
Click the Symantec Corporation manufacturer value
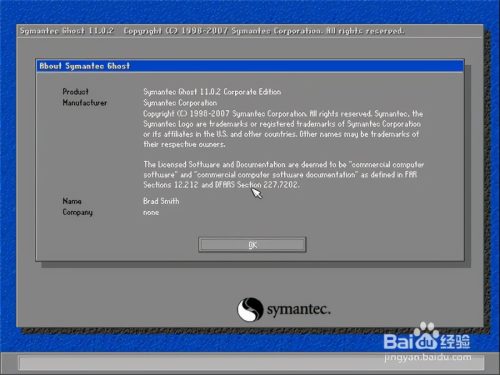[180, 103]
